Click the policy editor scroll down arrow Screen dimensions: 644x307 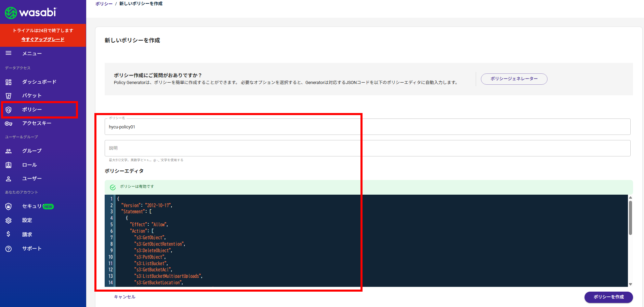tap(630, 284)
